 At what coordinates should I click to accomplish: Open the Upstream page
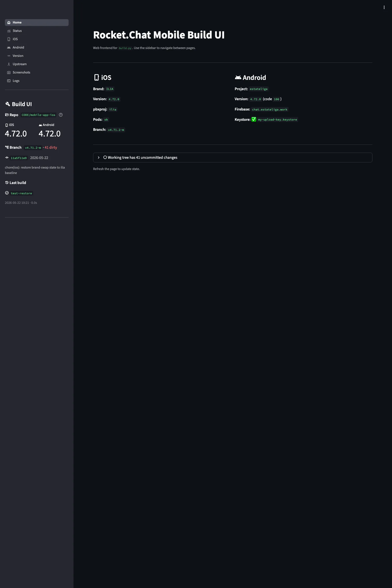(x=37, y=64)
